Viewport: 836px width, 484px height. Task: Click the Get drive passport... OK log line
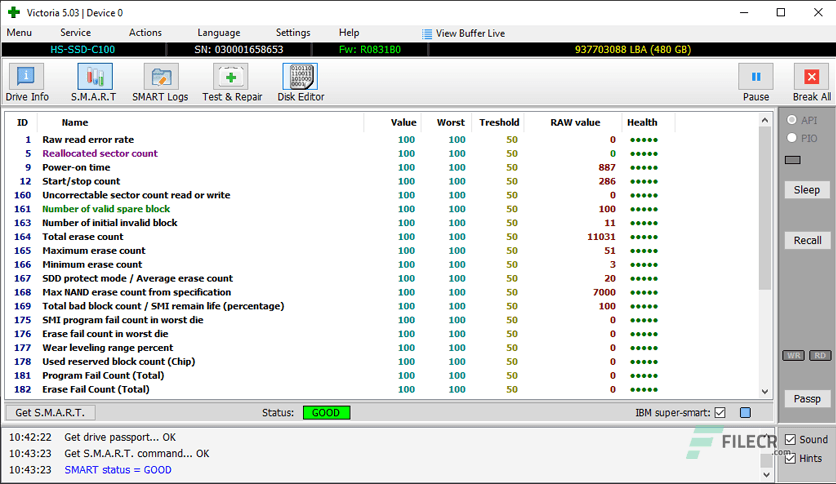120,437
